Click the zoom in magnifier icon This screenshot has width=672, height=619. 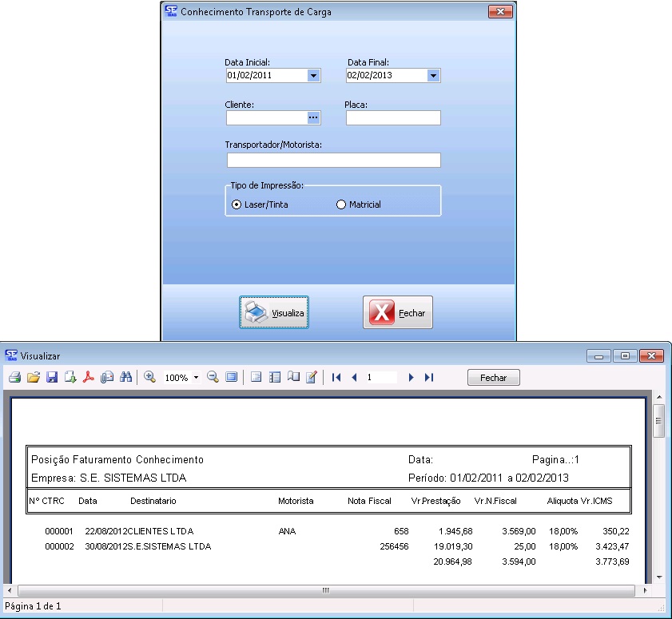(x=149, y=377)
